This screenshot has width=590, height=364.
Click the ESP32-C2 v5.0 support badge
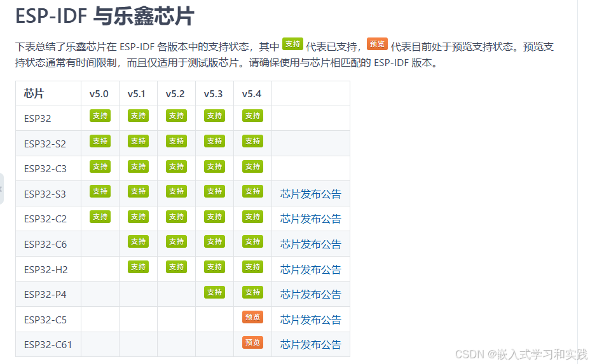coord(100,217)
